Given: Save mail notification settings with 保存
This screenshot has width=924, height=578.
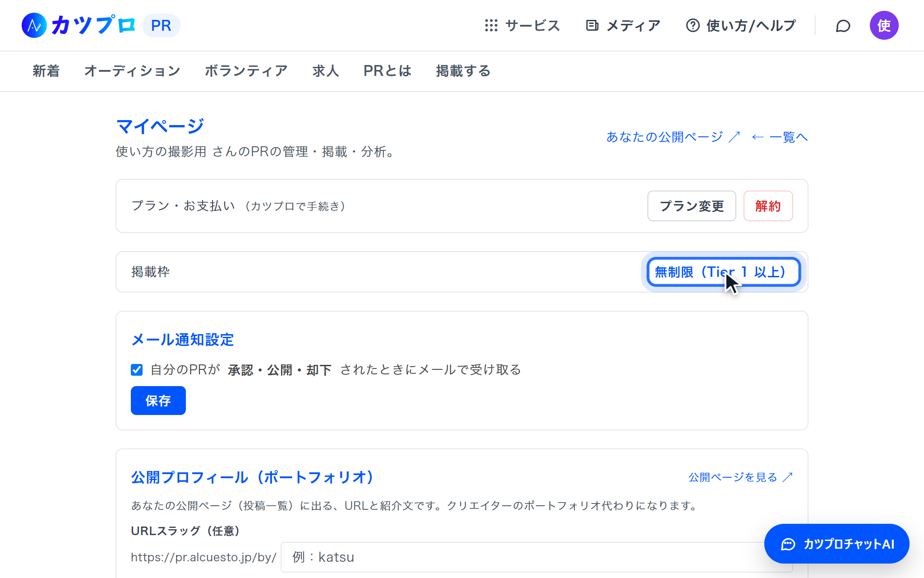Looking at the screenshot, I should tap(158, 401).
